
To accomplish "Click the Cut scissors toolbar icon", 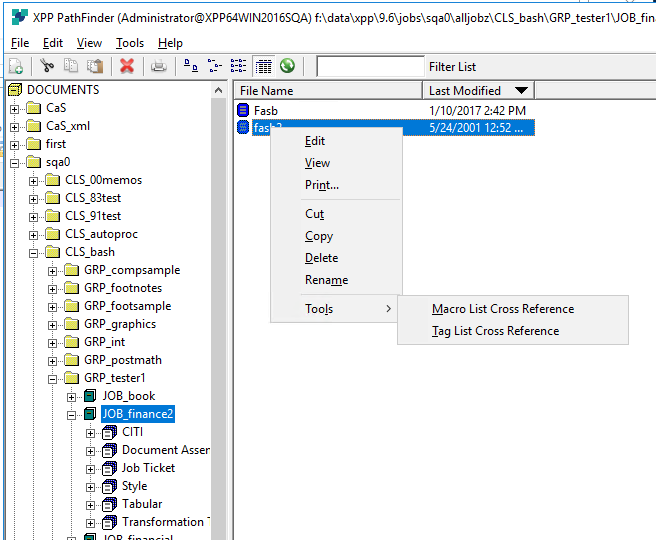I will pos(47,66).
